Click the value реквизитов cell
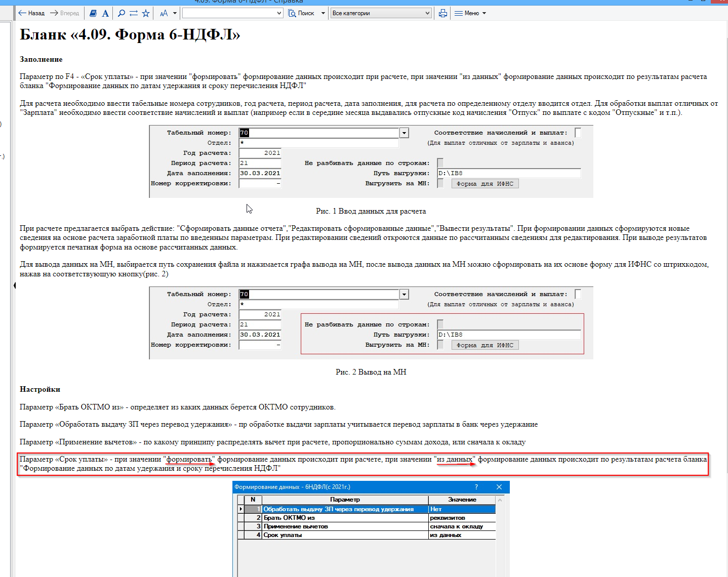The height and width of the screenshot is (577, 728). (x=462, y=518)
